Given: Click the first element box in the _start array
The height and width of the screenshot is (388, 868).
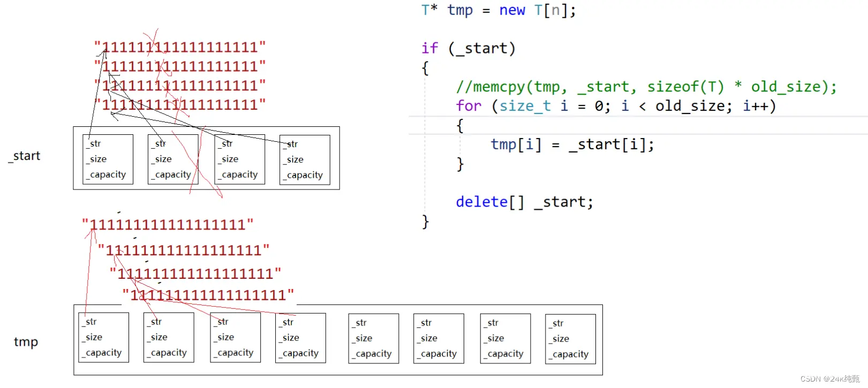Looking at the screenshot, I should (x=108, y=159).
